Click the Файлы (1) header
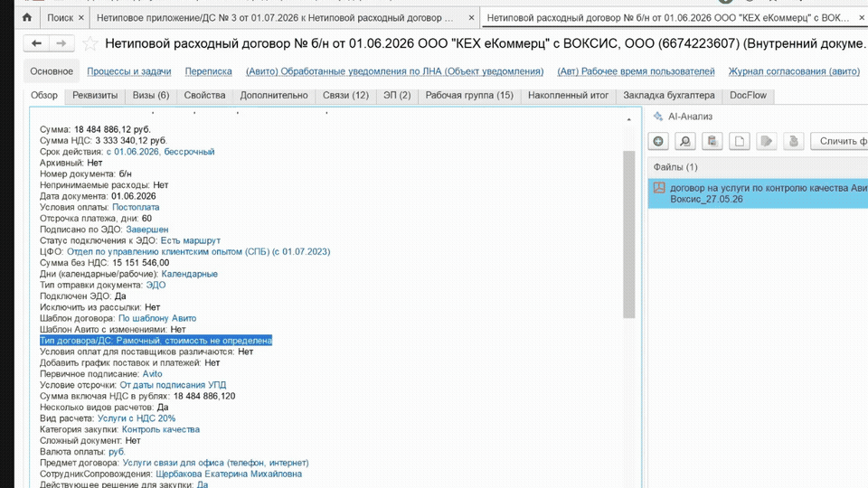The width and height of the screenshot is (868, 488). (675, 167)
